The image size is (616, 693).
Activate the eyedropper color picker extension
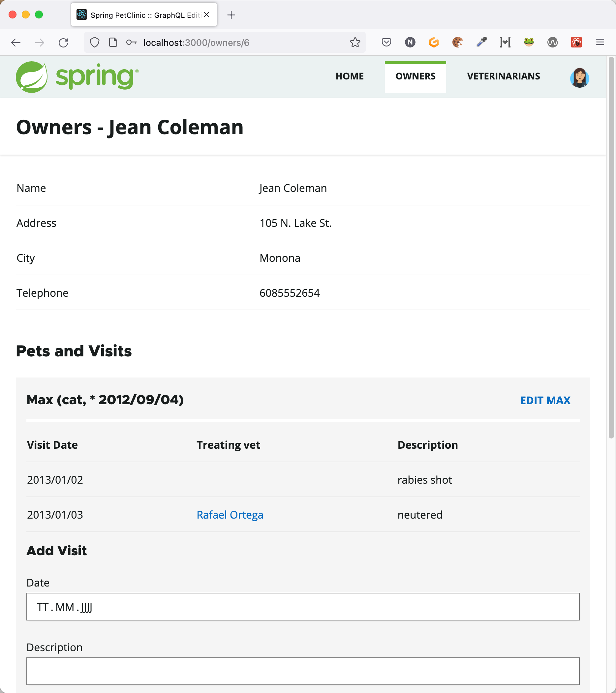(481, 43)
